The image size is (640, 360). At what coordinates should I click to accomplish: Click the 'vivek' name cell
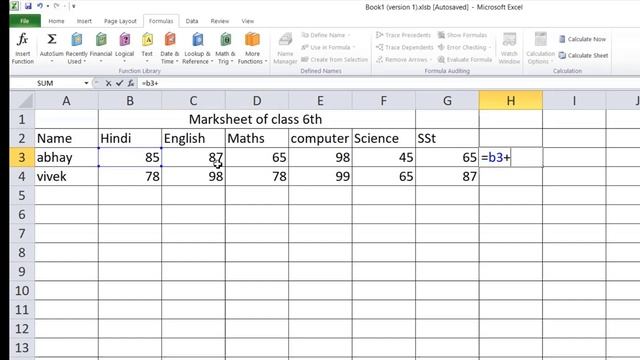pyautogui.click(x=67, y=176)
